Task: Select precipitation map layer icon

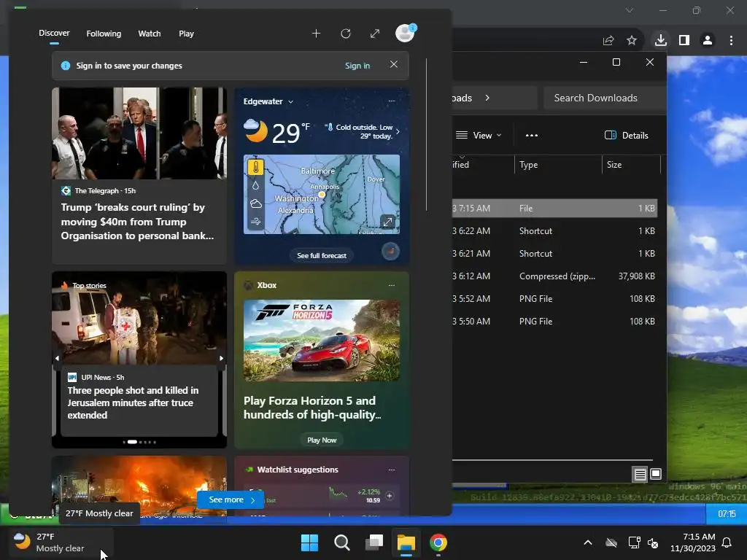Action: pos(256,185)
